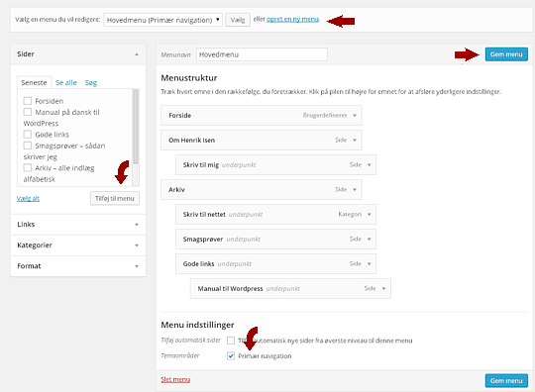This screenshot has height=392, width=535.
Task: Click the Menu indstillinger heading
Action: click(197, 325)
